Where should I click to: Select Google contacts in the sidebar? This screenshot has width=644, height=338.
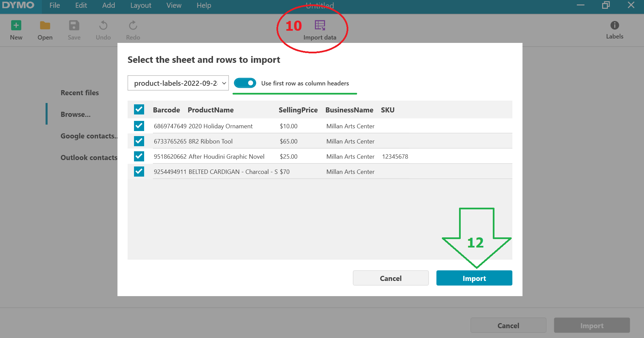pos(88,136)
